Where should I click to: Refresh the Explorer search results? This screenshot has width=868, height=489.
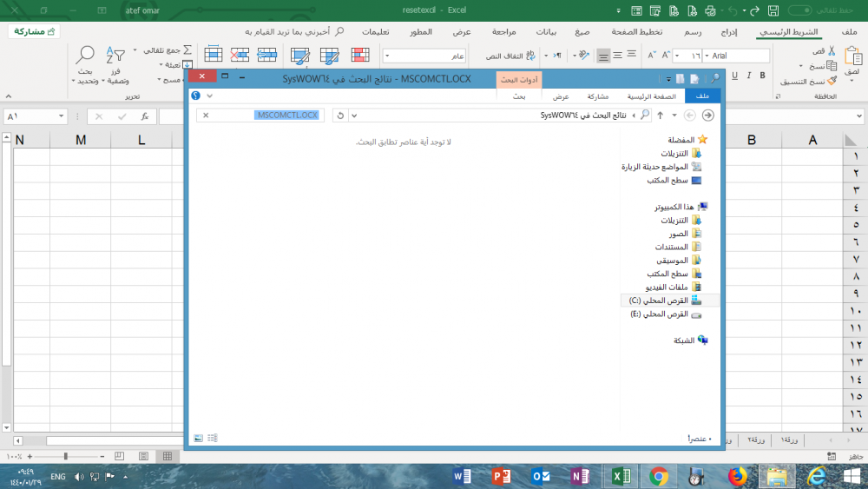[x=340, y=116]
